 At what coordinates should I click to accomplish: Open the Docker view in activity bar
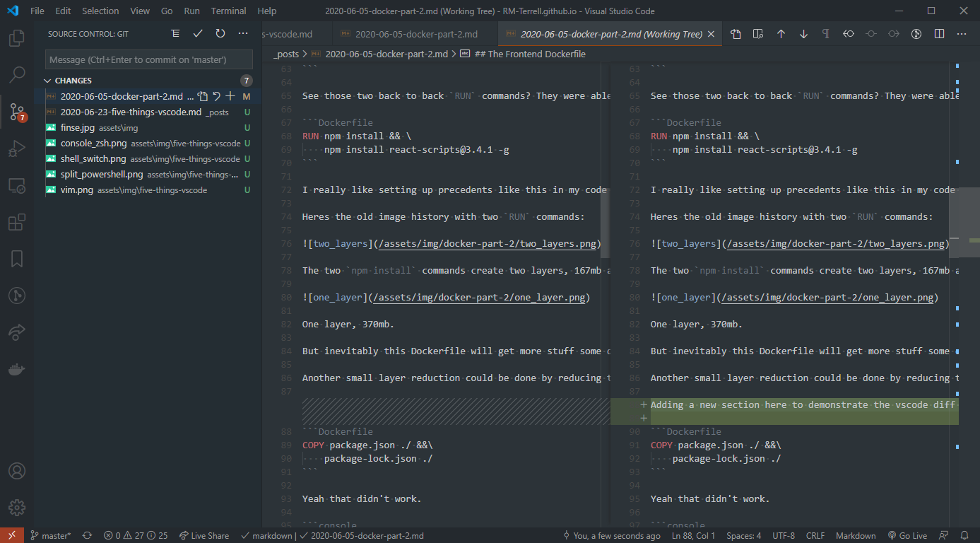[17, 369]
